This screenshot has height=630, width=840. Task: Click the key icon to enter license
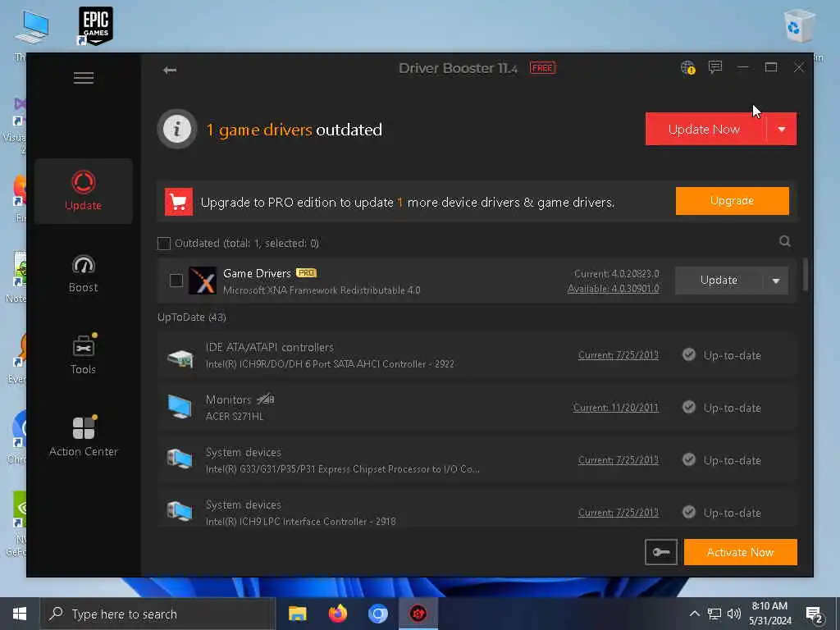[661, 552]
